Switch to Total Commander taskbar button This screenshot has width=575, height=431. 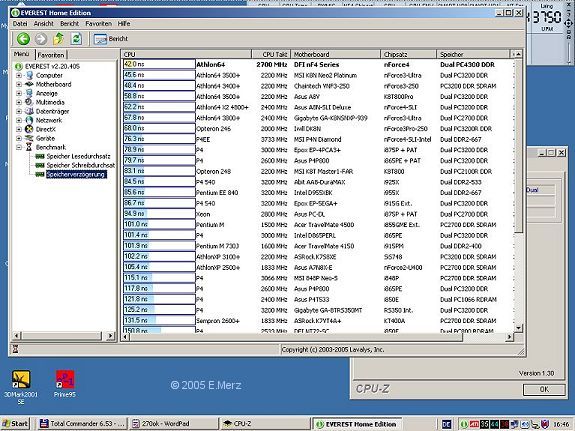tap(83, 424)
